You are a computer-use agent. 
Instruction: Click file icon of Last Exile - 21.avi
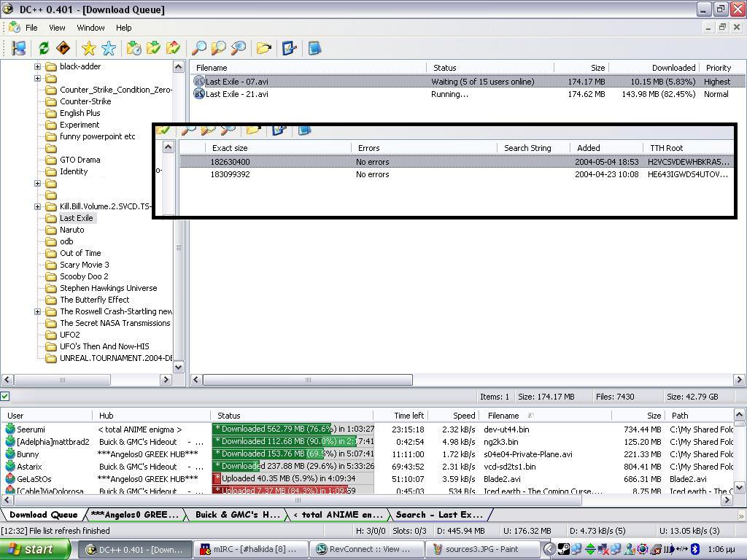[x=198, y=94]
